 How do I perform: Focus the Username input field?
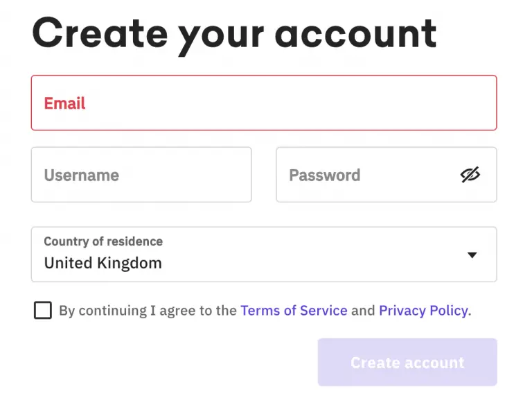tap(141, 175)
